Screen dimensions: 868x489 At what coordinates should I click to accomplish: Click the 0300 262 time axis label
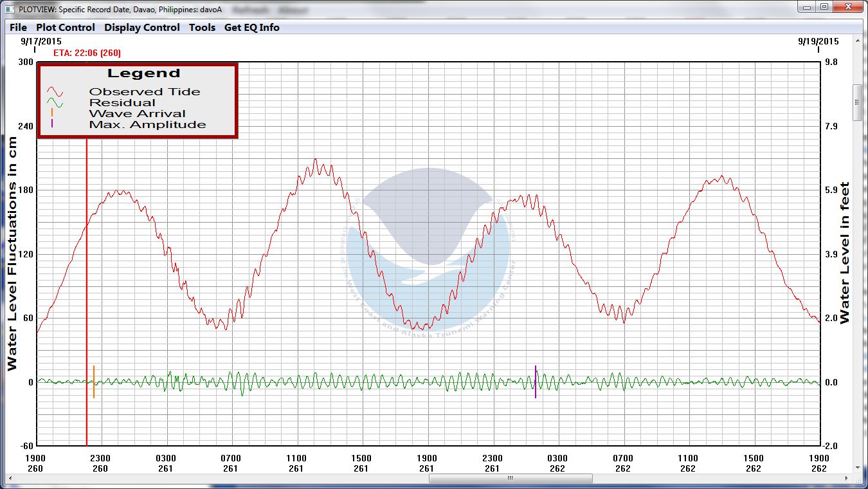(557, 463)
